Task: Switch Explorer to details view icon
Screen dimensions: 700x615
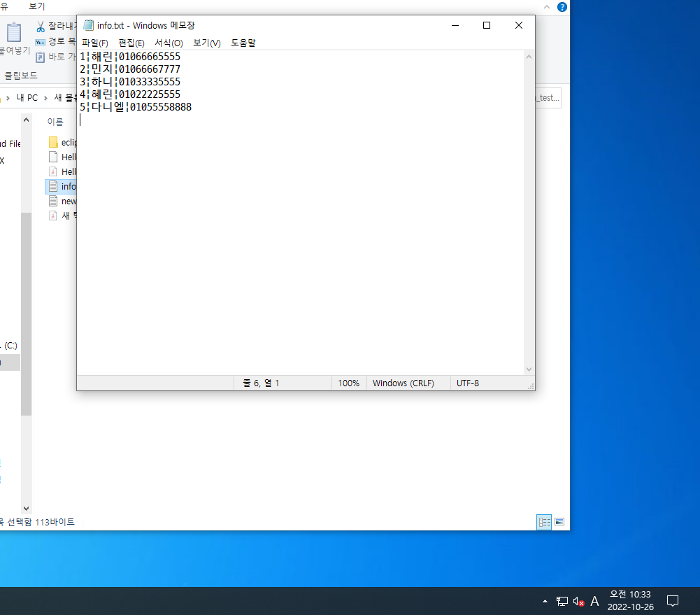Action: point(544,522)
